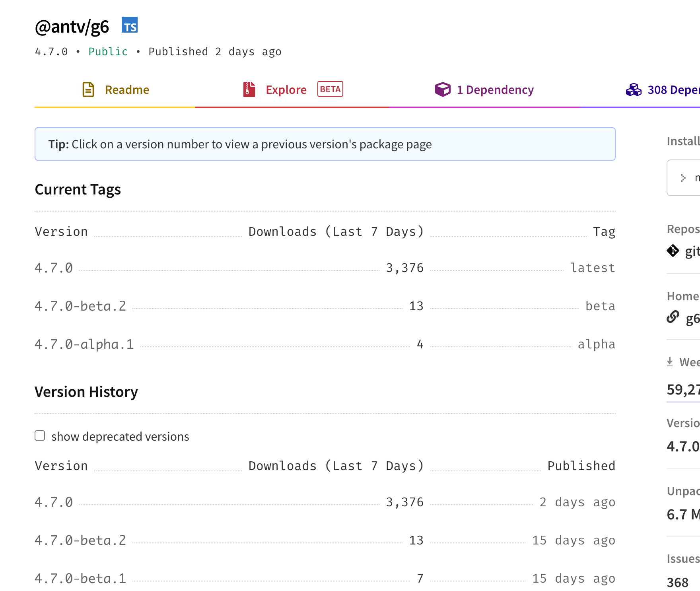The width and height of the screenshot is (700, 591).
Task: Click the Readme document icon
Action: [88, 89]
